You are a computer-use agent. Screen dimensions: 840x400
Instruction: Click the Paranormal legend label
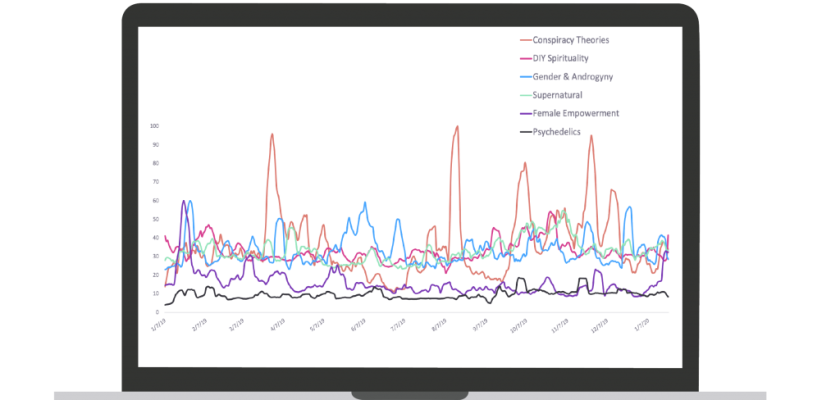click(559, 95)
